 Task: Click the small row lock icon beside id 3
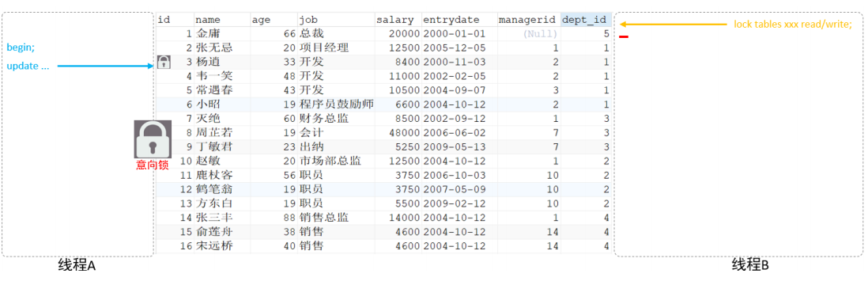click(x=163, y=63)
